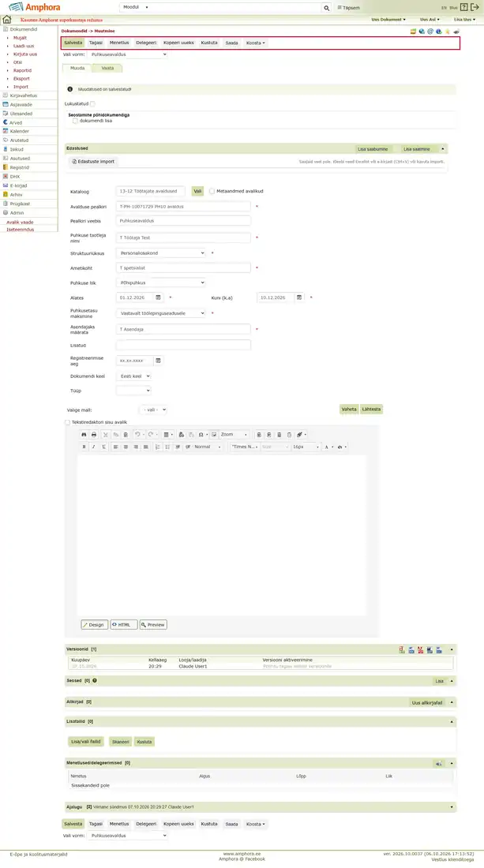Click the home icon under the Amphora logo
The height and width of the screenshot is (868, 484).
click(x=6, y=20)
